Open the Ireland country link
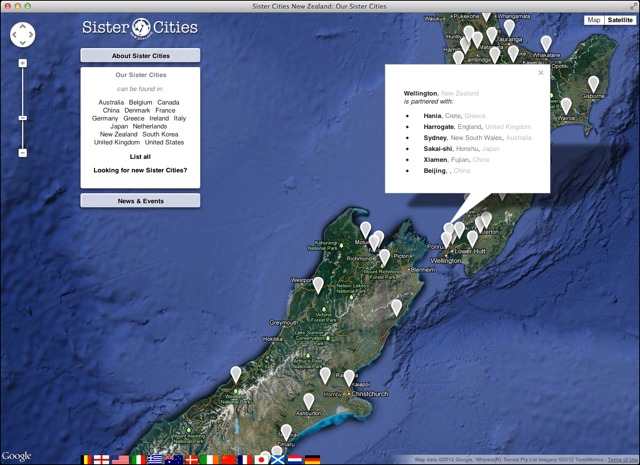This screenshot has width=640, height=465. coord(159,118)
